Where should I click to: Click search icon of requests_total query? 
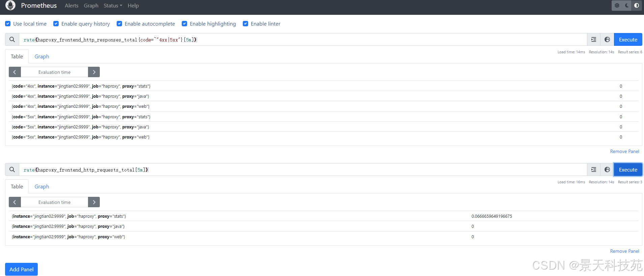pyautogui.click(x=12, y=170)
